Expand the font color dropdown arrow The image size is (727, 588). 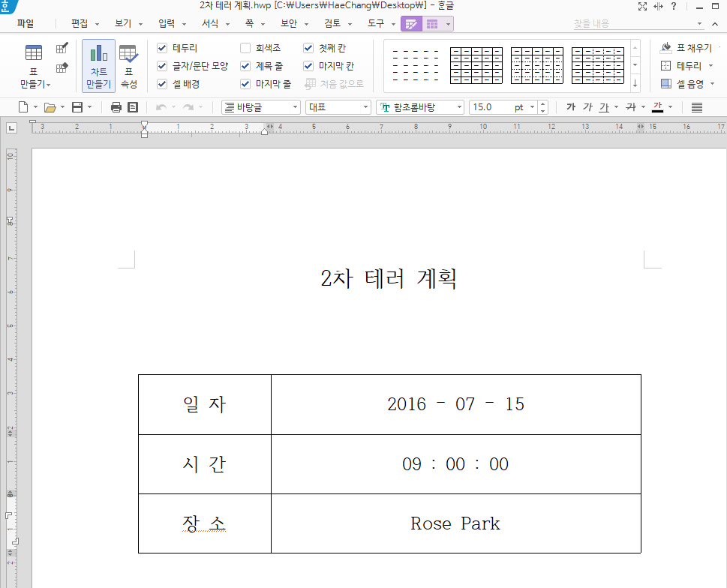point(671,107)
